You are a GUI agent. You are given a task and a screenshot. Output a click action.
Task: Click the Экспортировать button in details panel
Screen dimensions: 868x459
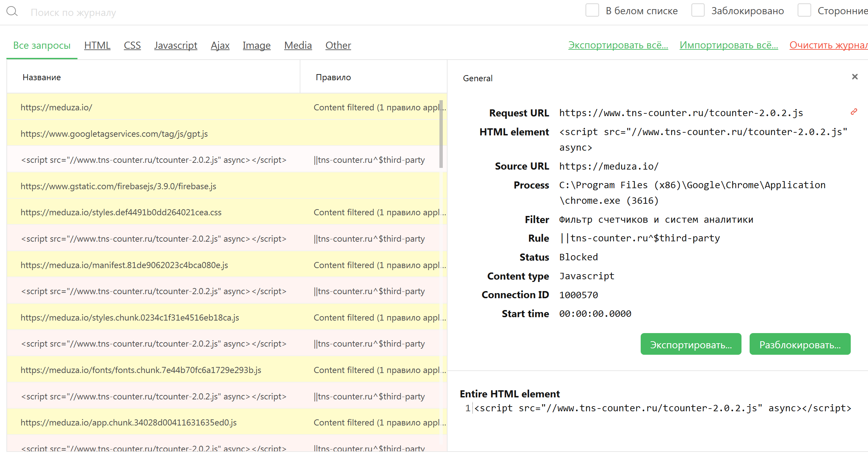691,344
